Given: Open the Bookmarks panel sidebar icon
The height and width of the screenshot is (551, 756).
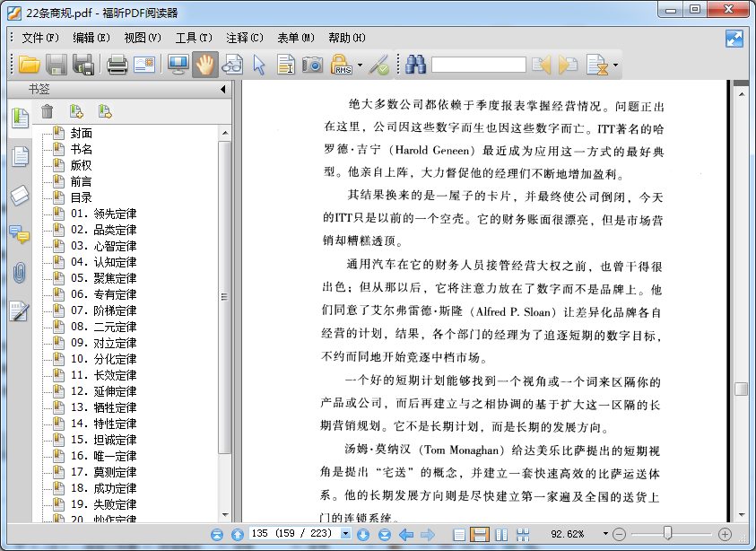Looking at the screenshot, I should (x=20, y=118).
